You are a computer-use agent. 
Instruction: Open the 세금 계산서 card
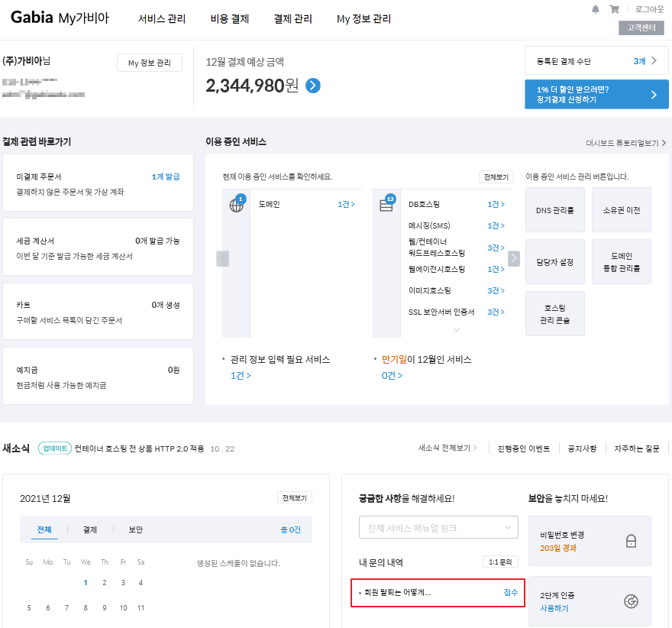coord(99,247)
